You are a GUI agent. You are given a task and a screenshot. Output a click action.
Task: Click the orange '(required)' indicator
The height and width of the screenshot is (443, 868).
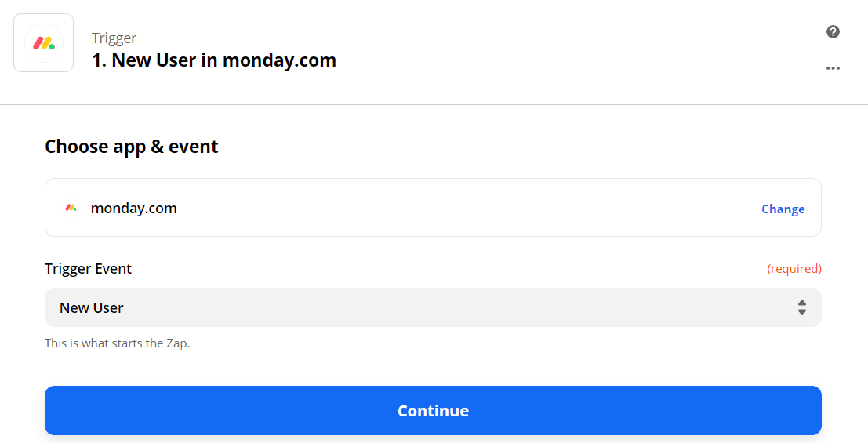(x=794, y=269)
